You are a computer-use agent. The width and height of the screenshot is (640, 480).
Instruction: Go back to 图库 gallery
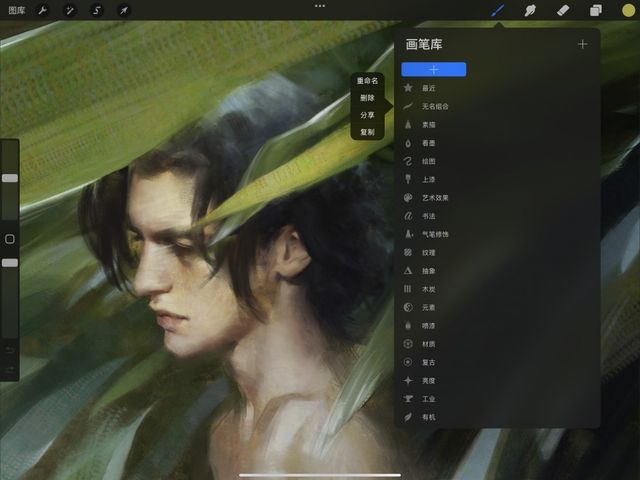pyautogui.click(x=17, y=10)
